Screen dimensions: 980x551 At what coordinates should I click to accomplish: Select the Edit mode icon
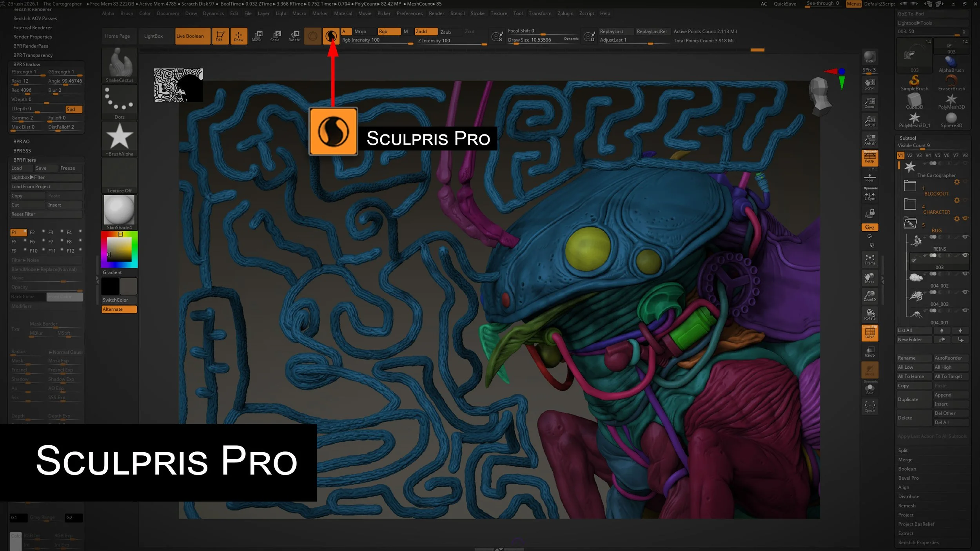tap(220, 36)
